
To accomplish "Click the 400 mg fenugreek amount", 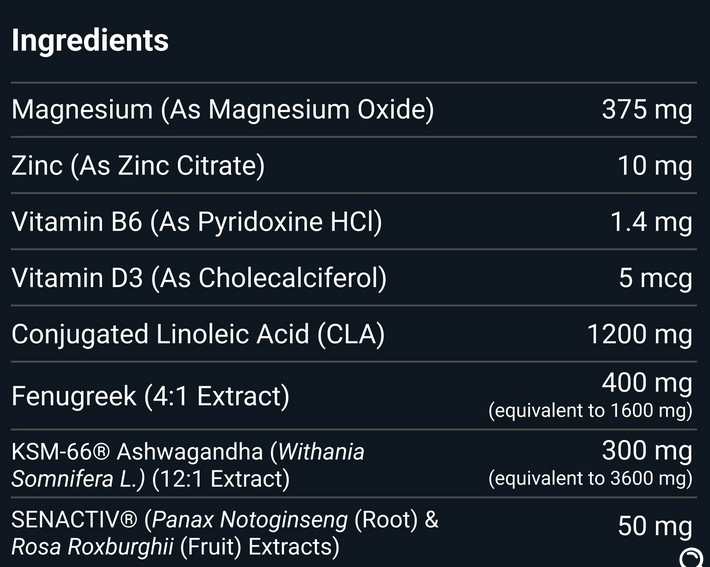I will (x=647, y=383).
